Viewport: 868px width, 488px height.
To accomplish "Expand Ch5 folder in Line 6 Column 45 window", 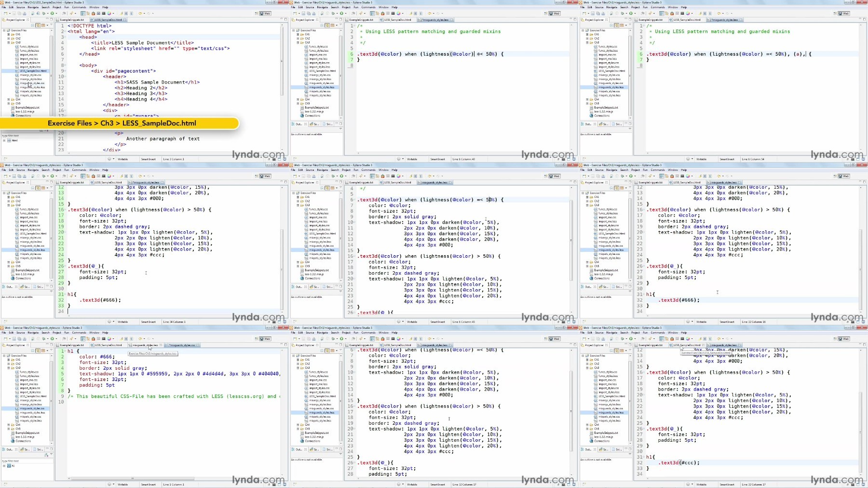I will pos(298,266).
